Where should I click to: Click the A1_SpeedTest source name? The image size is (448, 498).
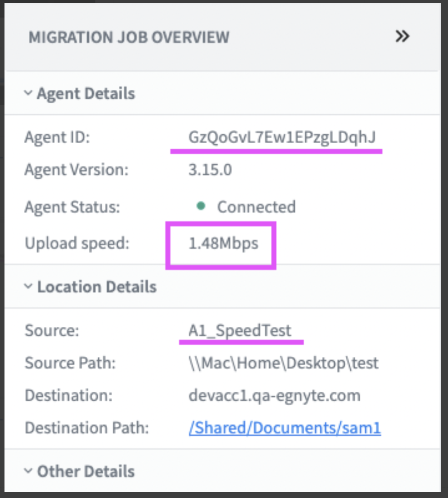coord(240,330)
